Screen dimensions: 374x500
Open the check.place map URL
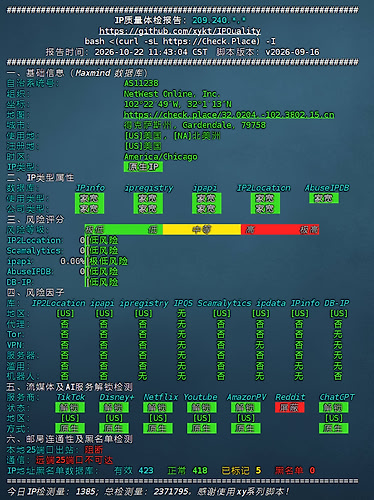(x=229, y=115)
